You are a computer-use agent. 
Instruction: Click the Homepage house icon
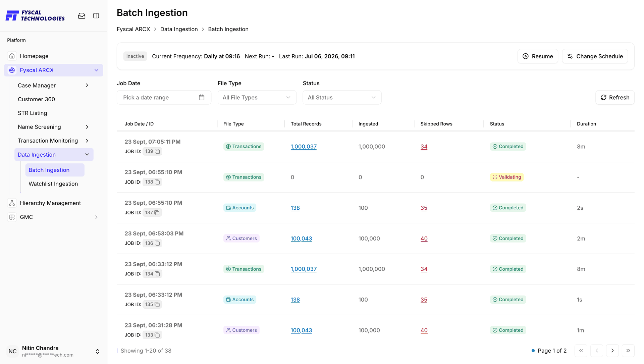[x=12, y=56]
